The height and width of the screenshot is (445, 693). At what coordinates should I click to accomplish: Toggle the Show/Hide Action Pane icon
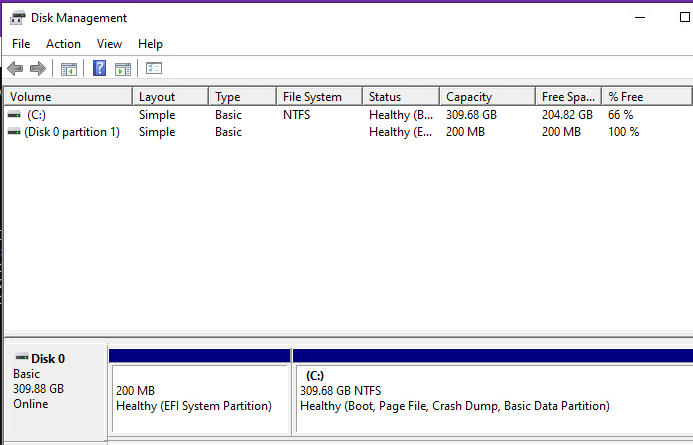point(123,69)
